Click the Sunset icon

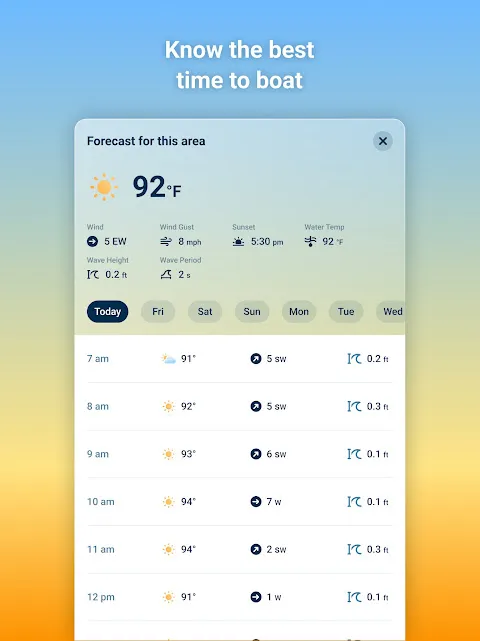[x=238, y=242]
